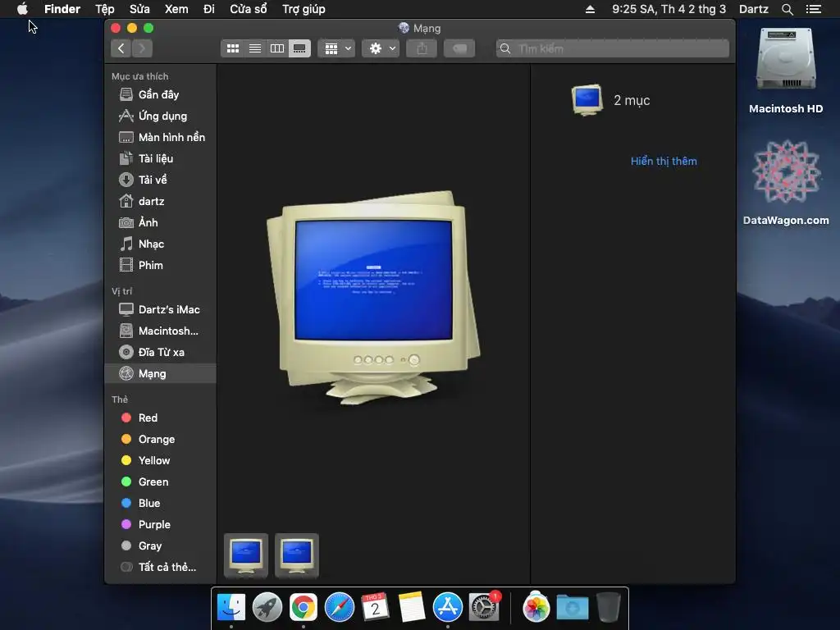Open the Trash in the Dock
The height and width of the screenshot is (630, 840).
pyautogui.click(x=609, y=608)
